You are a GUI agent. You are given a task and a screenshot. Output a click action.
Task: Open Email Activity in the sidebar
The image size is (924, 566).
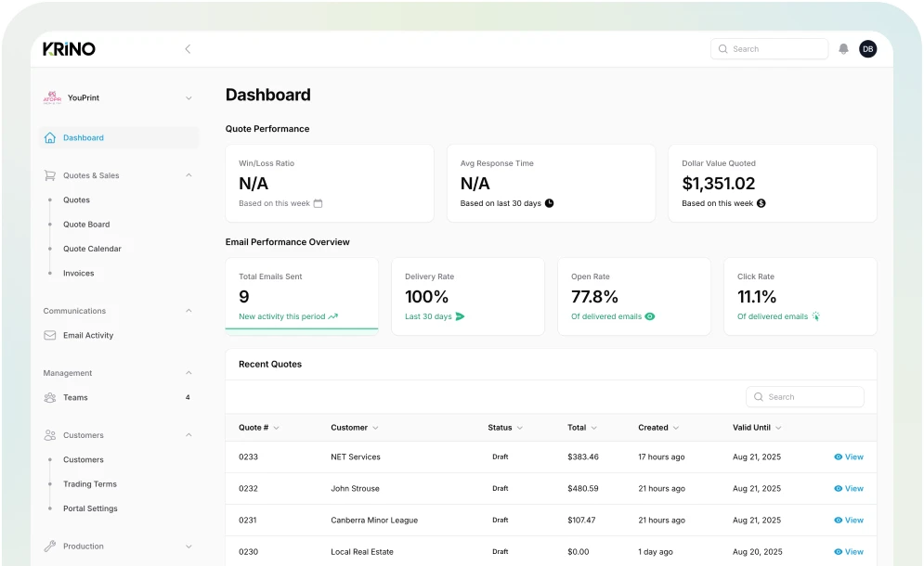tap(88, 336)
